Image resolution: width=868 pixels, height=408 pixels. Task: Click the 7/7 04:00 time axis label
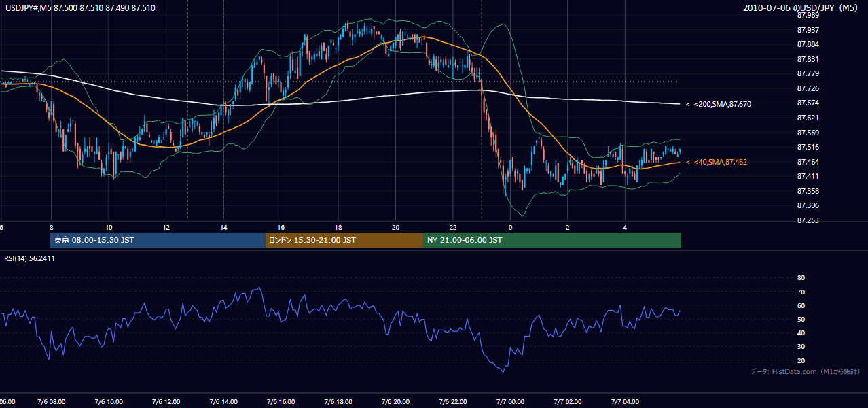[x=625, y=402]
